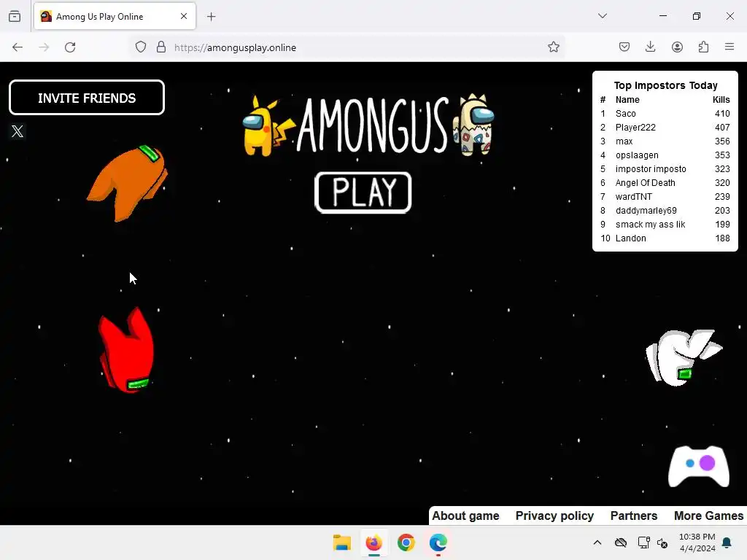Screen dimensions: 747x560
Task: Click the red crewmate body
Action: pyautogui.click(x=127, y=350)
